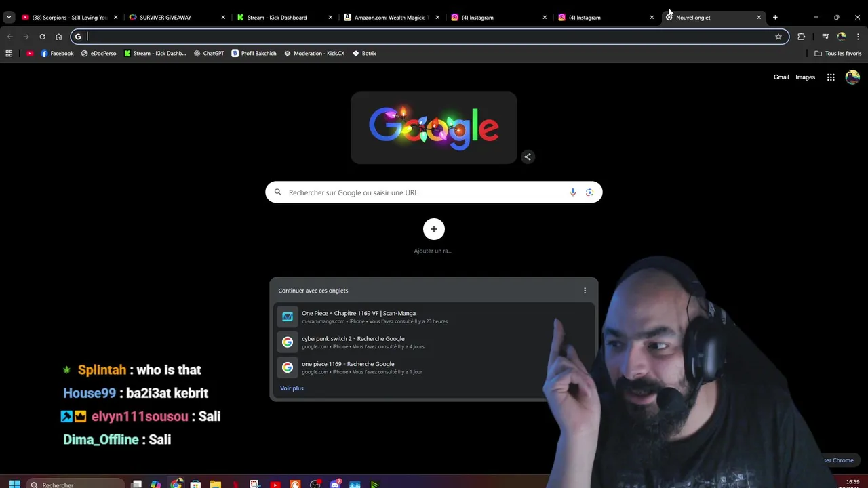This screenshot has width=868, height=488.
Task: Click the Google holiday lights doodle
Action: (434, 127)
